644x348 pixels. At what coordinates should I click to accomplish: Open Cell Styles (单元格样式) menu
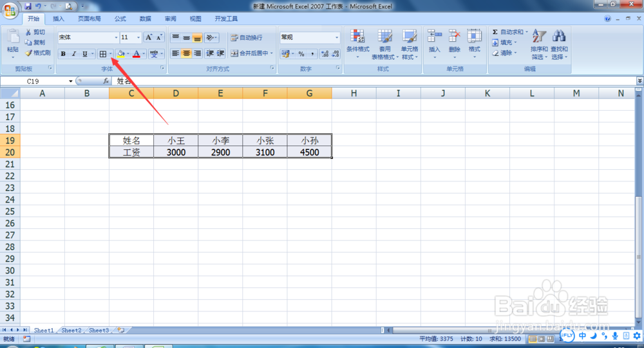[410, 44]
